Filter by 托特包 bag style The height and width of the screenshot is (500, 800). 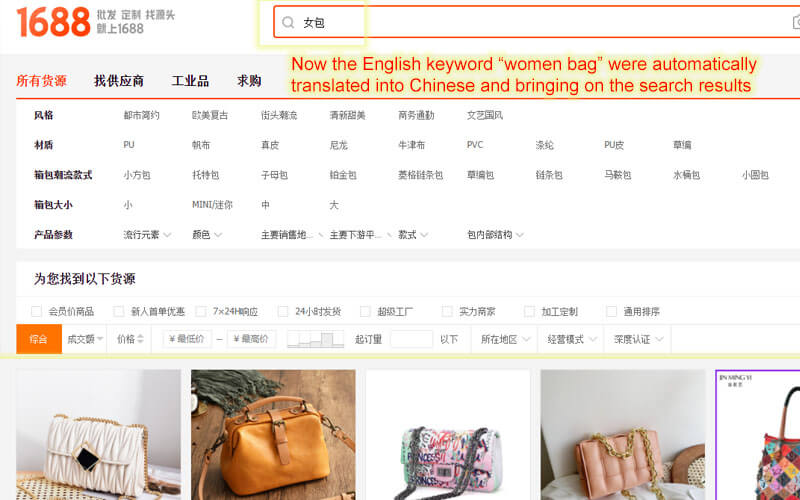click(206, 175)
